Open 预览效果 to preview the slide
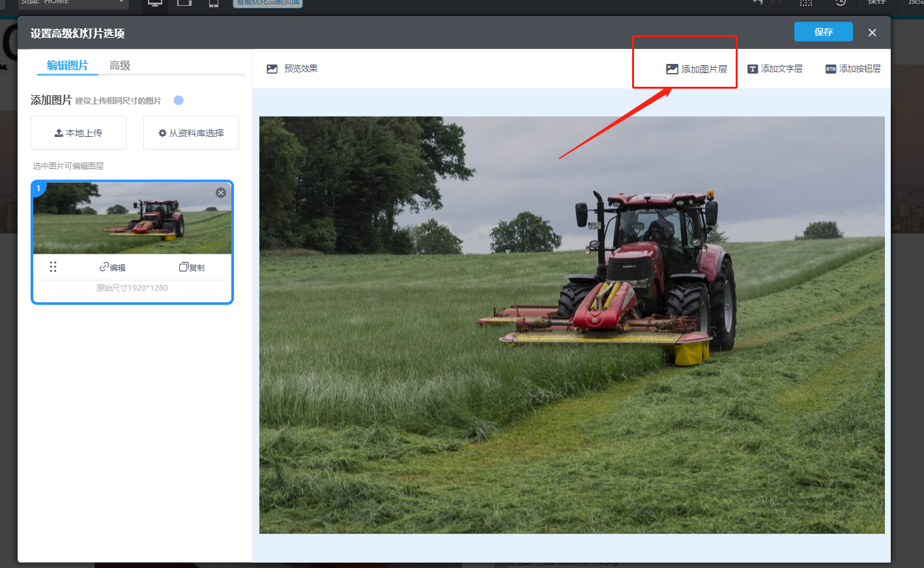 point(292,69)
